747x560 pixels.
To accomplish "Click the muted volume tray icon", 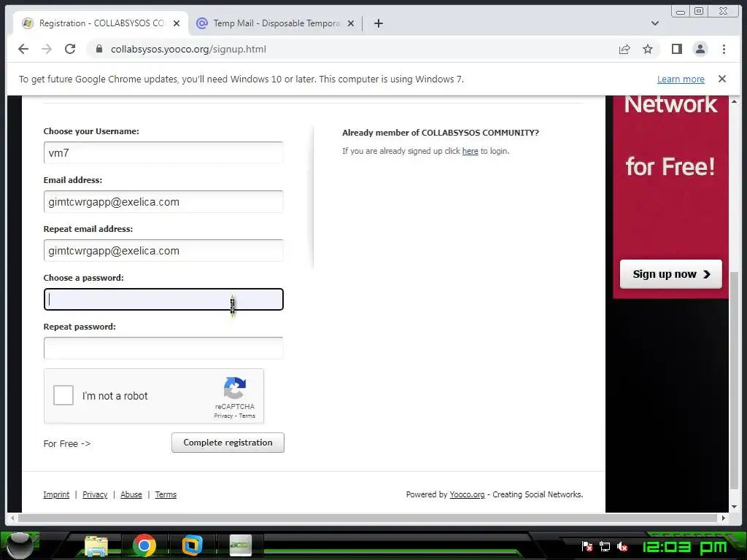I will click(622, 546).
